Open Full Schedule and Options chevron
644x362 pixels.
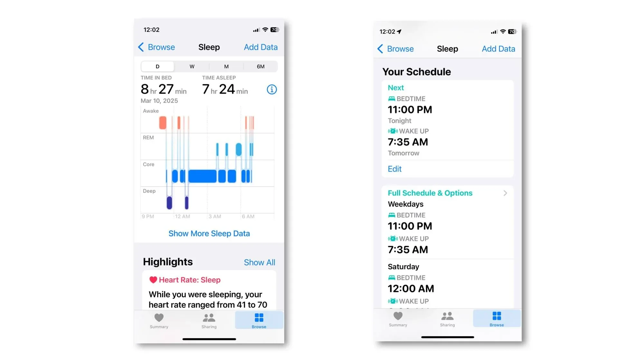coord(505,193)
